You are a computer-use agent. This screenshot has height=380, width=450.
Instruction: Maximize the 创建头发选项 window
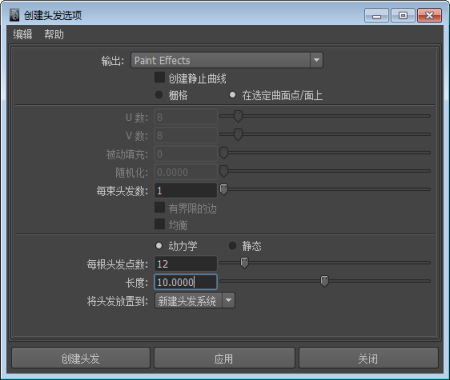tap(403, 16)
